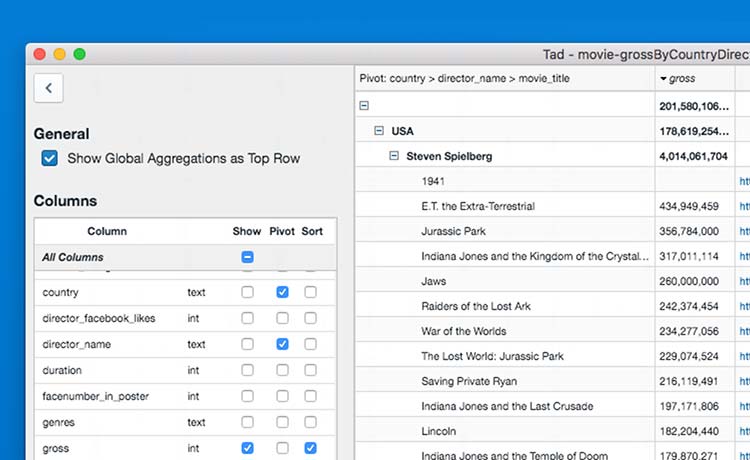This screenshot has height=460, width=750.
Task: Click the sort arrow on gross column header
Action: (x=663, y=78)
